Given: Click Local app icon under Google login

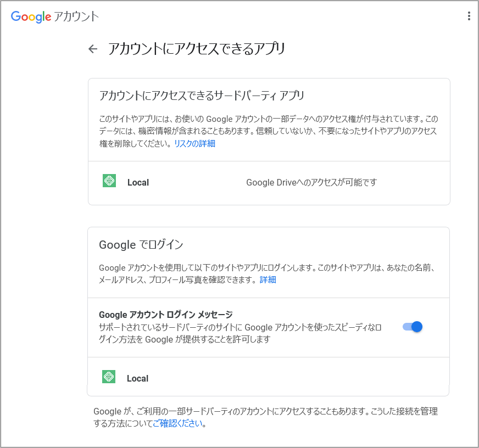Looking at the screenshot, I should pos(108,377).
